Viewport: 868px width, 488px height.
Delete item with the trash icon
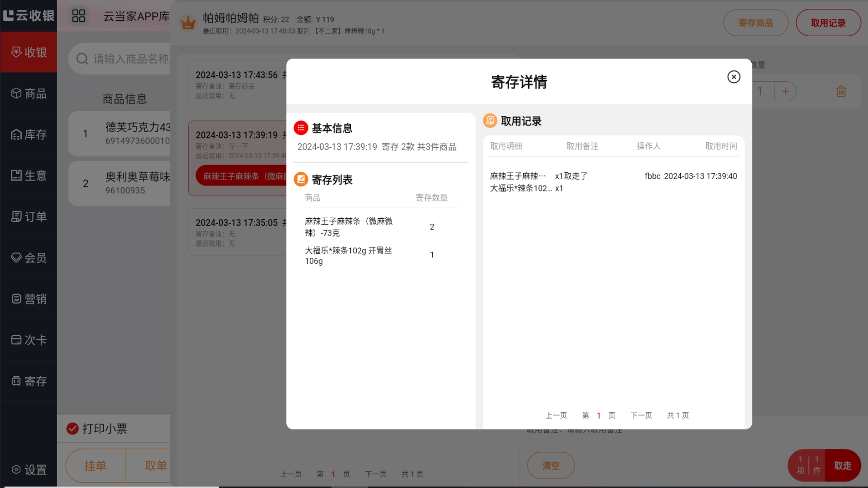pyautogui.click(x=841, y=91)
